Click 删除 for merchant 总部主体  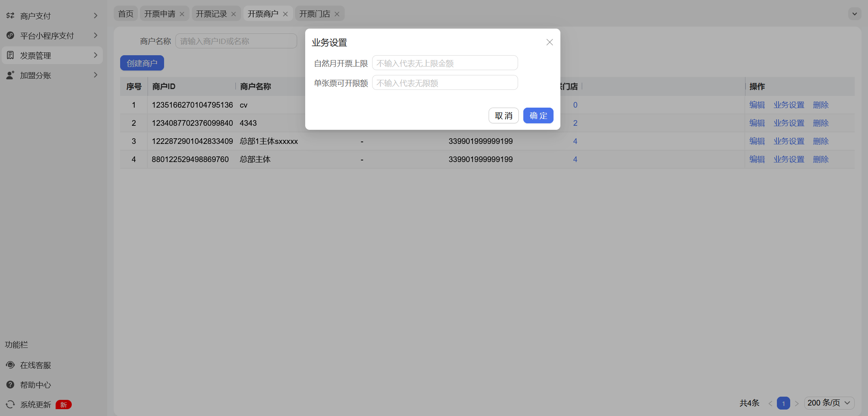[x=821, y=159]
